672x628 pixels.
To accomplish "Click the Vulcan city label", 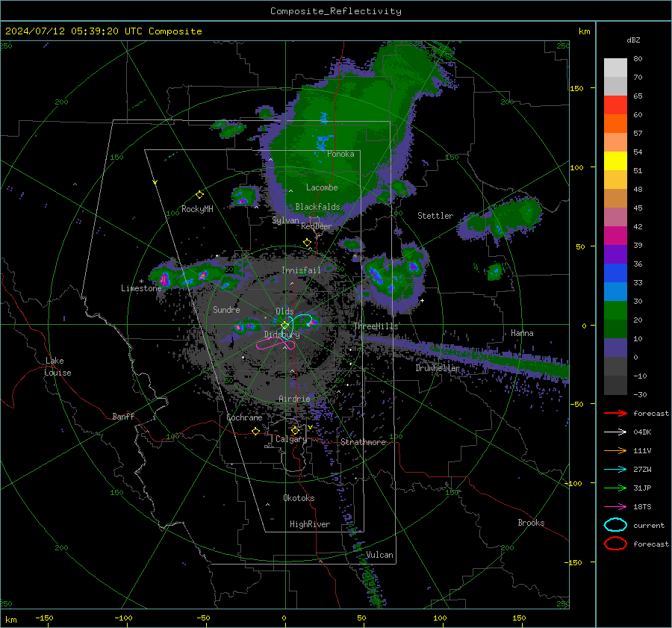I will 380,555.
